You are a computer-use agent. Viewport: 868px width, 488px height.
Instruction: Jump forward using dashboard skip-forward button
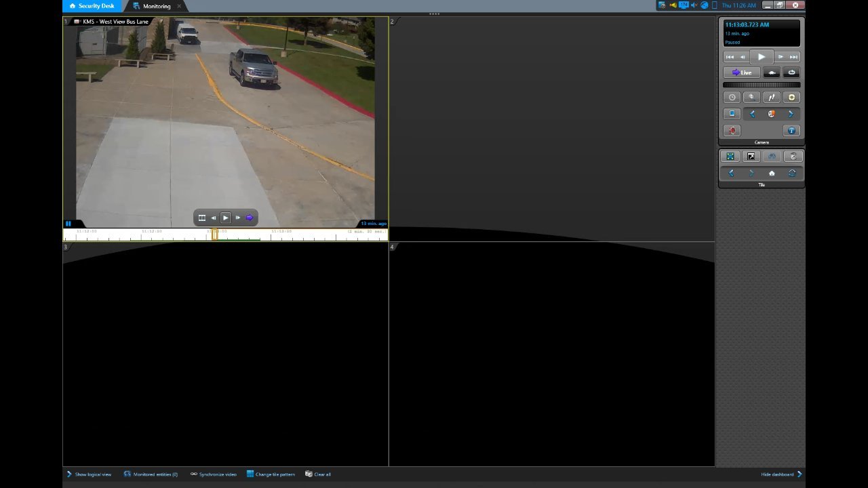click(x=793, y=57)
